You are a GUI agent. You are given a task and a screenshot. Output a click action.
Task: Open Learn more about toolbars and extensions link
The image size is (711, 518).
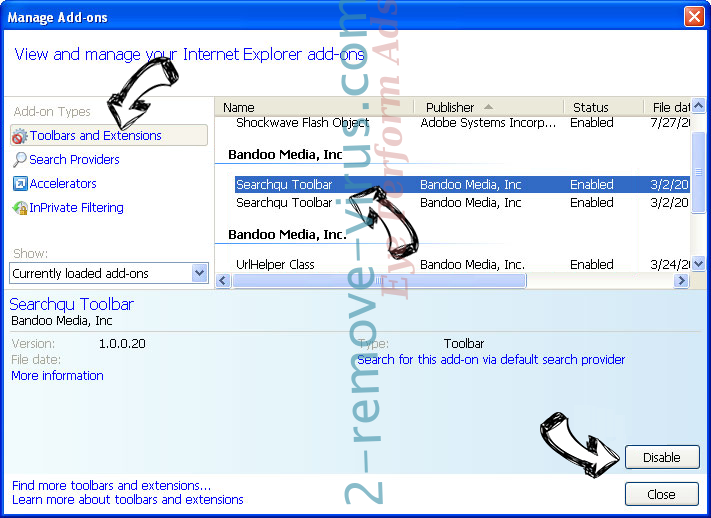click(128, 500)
